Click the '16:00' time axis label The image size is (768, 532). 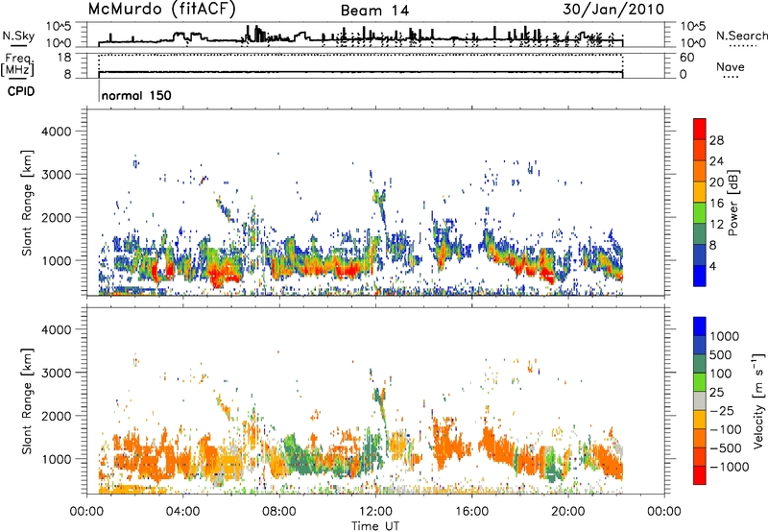[472, 512]
